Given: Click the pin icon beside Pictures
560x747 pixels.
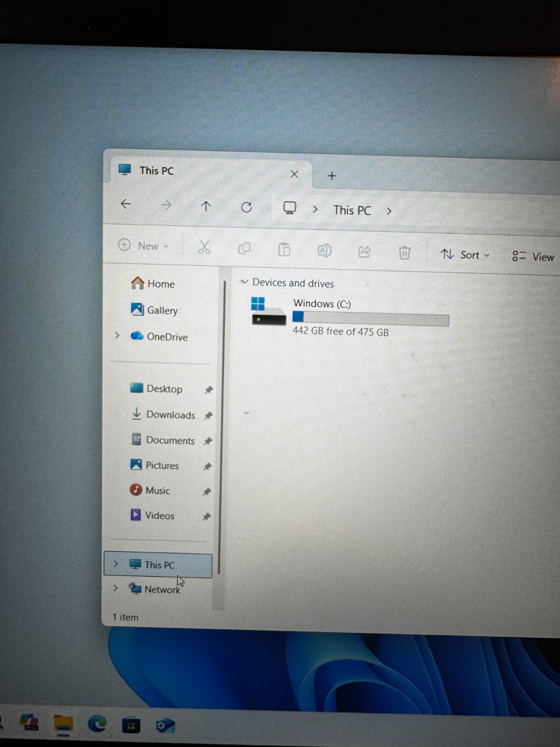Looking at the screenshot, I should pyautogui.click(x=207, y=466).
